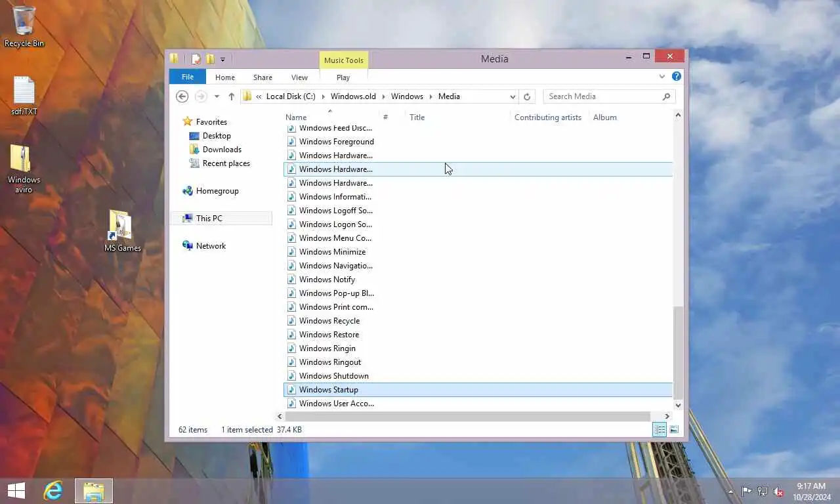Screen dimensions: 840x504
Task: Refresh the Media folder view
Action: pos(526,96)
